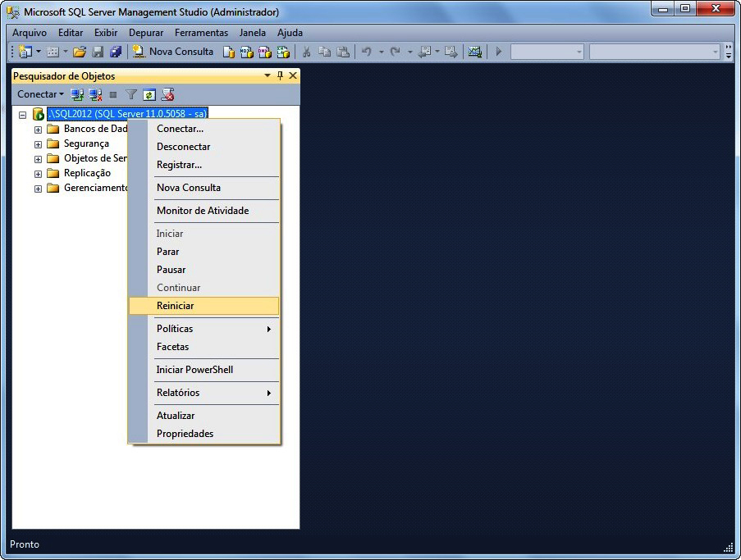Image resolution: width=741 pixels, height=560 pixels.
Task: Open the Ferramentas menu
Action: coord(201,33)
